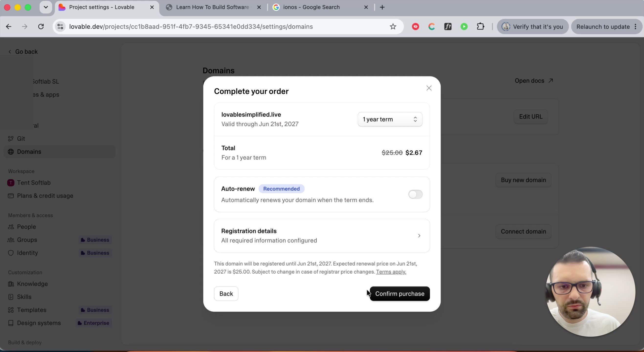The height and width of the screenshot is (352, 644).
Task: Reload the current page
Action: pyautogui.click(x=41, y=26)
